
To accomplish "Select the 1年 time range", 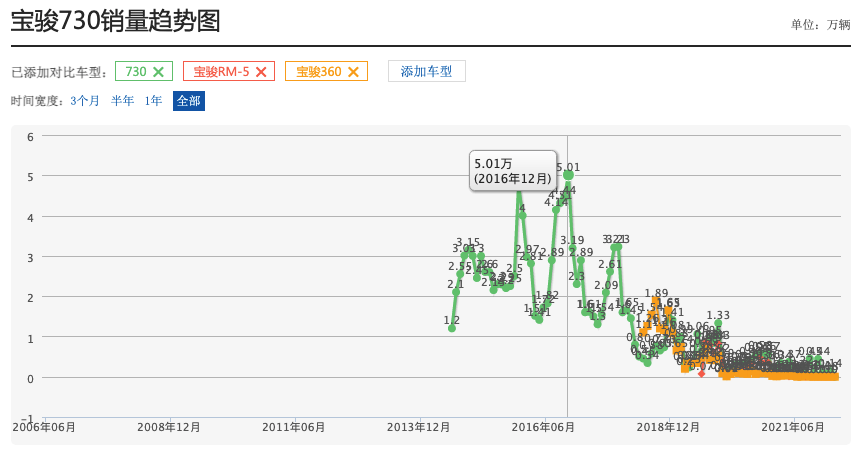I will [x=153, y=101].
